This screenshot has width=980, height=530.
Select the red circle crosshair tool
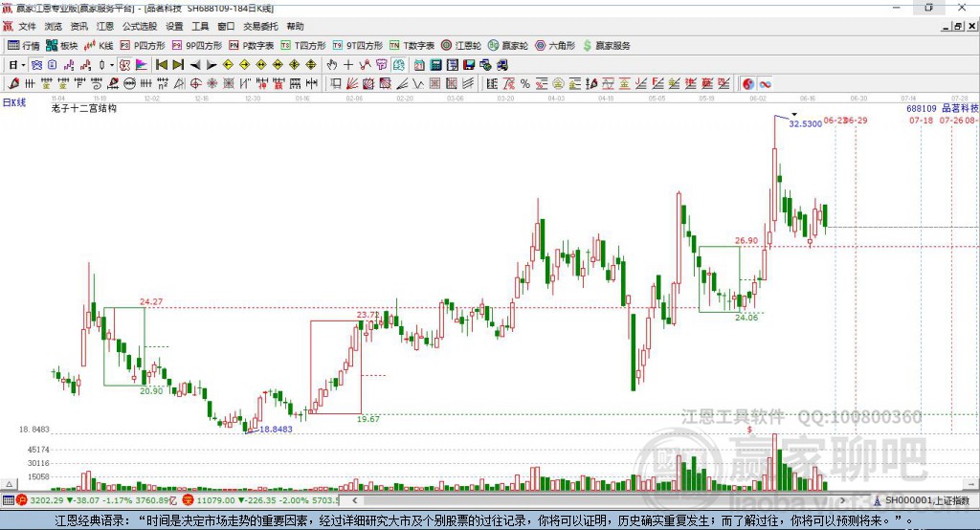(x=195, y=84)
